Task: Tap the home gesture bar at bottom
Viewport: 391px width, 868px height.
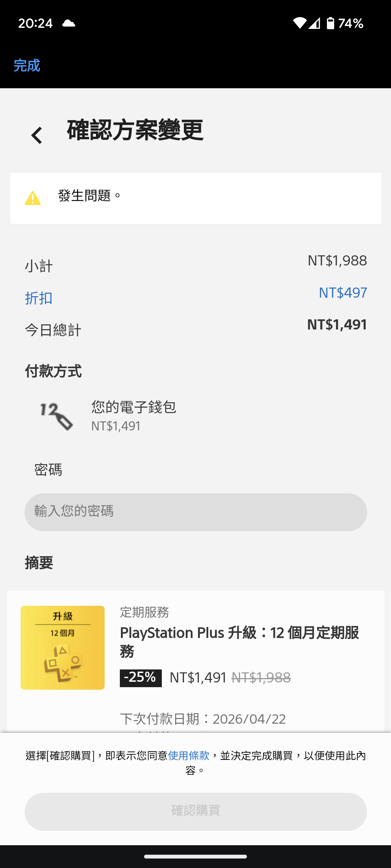Action: 195,856
